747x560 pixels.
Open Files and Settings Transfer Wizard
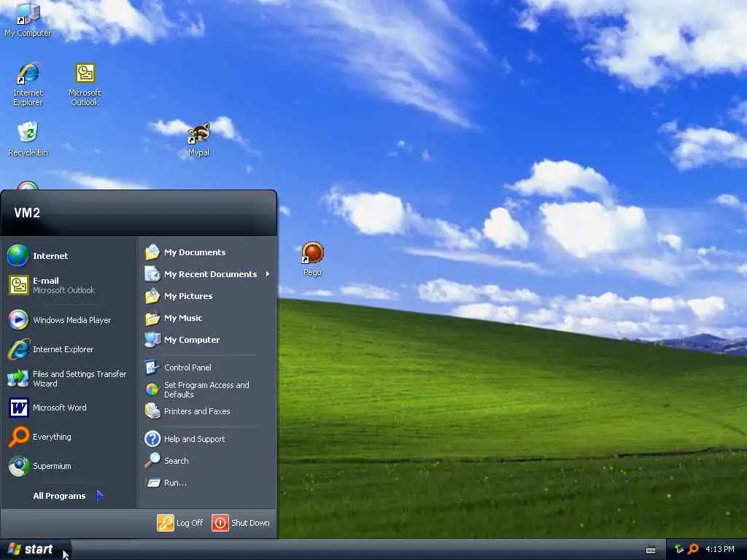(69, 378)
